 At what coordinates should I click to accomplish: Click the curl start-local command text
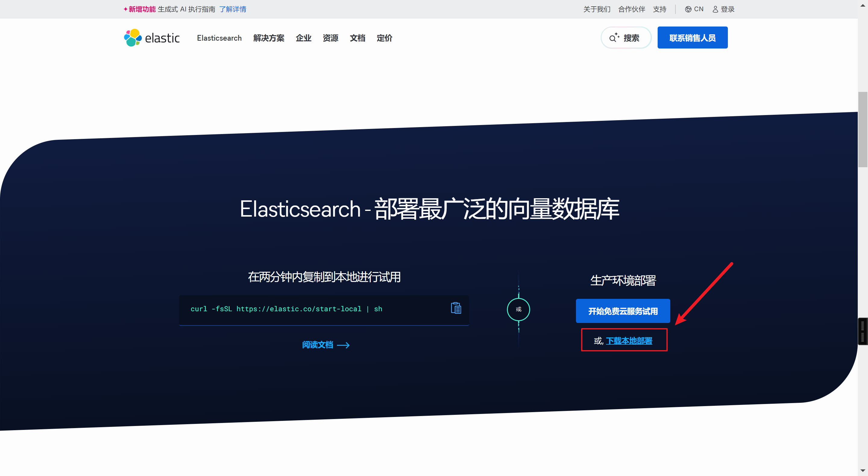point(286,309)
